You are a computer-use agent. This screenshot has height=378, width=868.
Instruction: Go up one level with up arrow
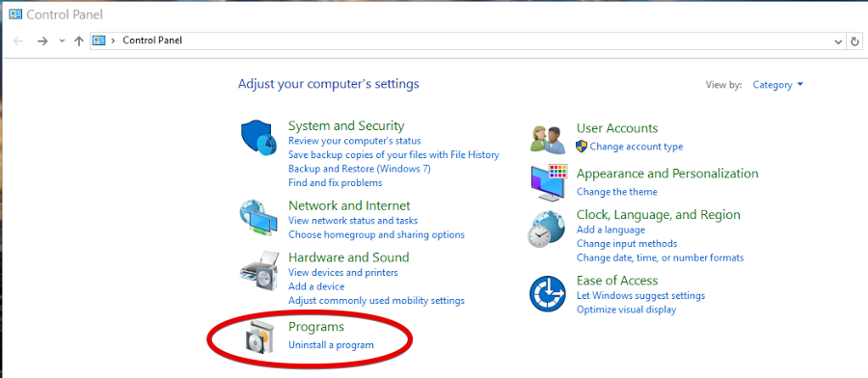[79, 40]
